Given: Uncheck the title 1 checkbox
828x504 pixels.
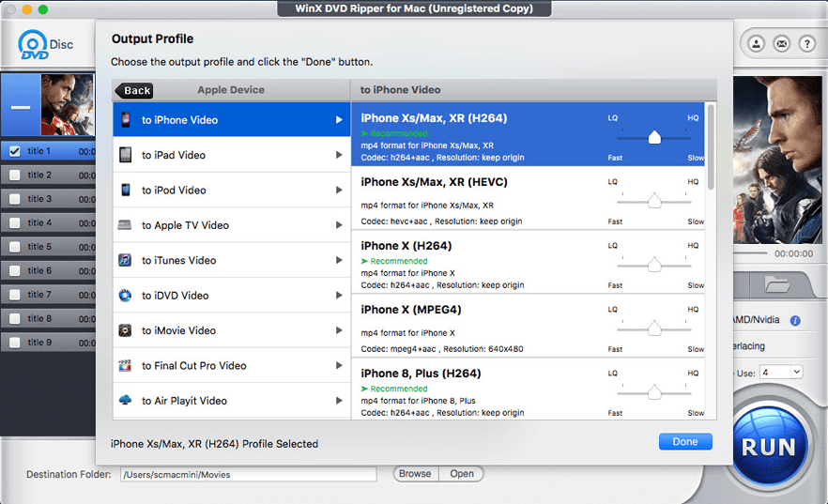Looking at the screenshot, I should [15, 150].
